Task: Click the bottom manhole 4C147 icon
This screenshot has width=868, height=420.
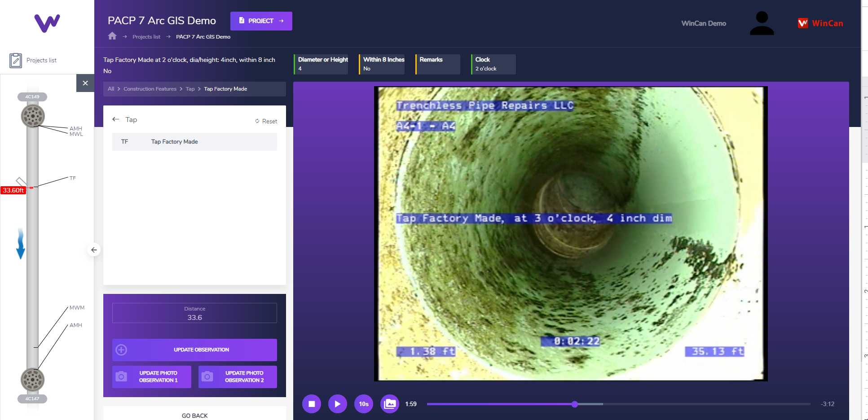Action: point(33,380)
